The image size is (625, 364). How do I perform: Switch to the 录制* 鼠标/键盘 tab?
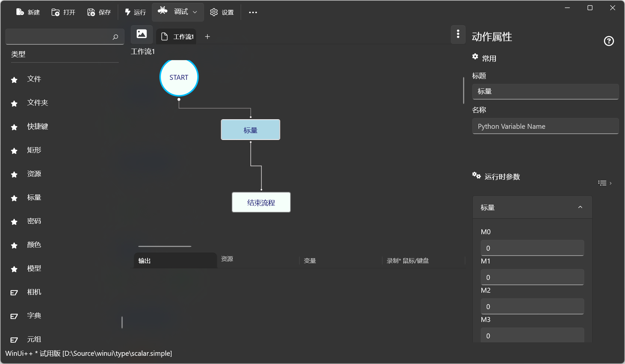click(x=407, y=261)
